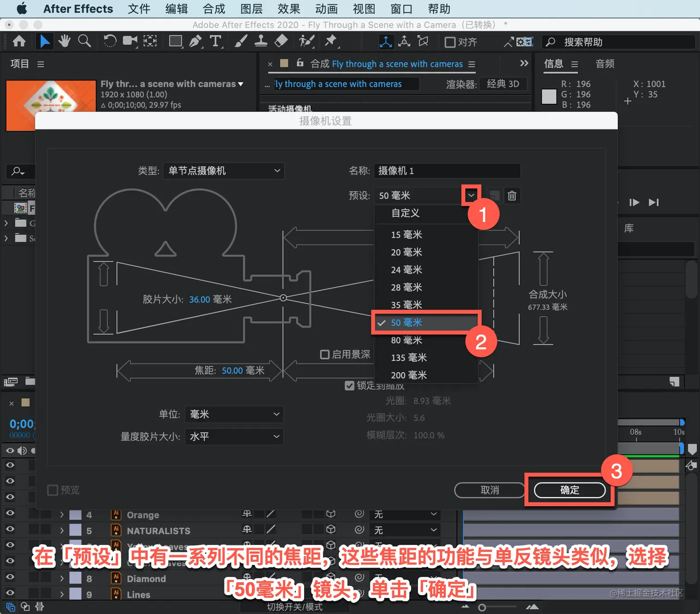
Task: Open the 类型 camera type dropdown
Action: coord(224,171)
